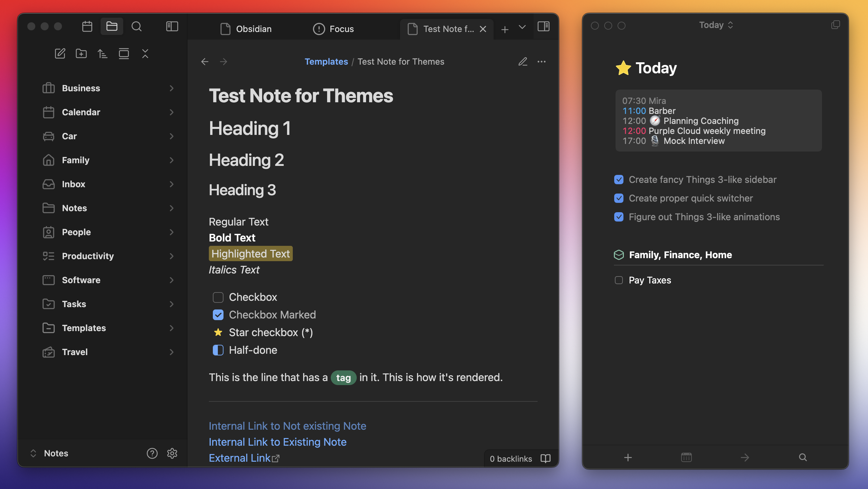Add a new tab with plus icon
868x489 pixels.
click(504, 30)
